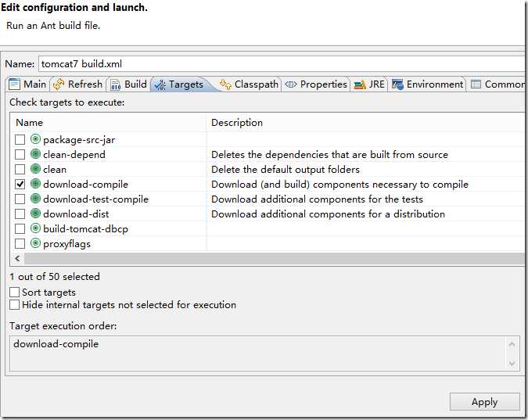Uncheck the download-compile target checkbox

20,184
